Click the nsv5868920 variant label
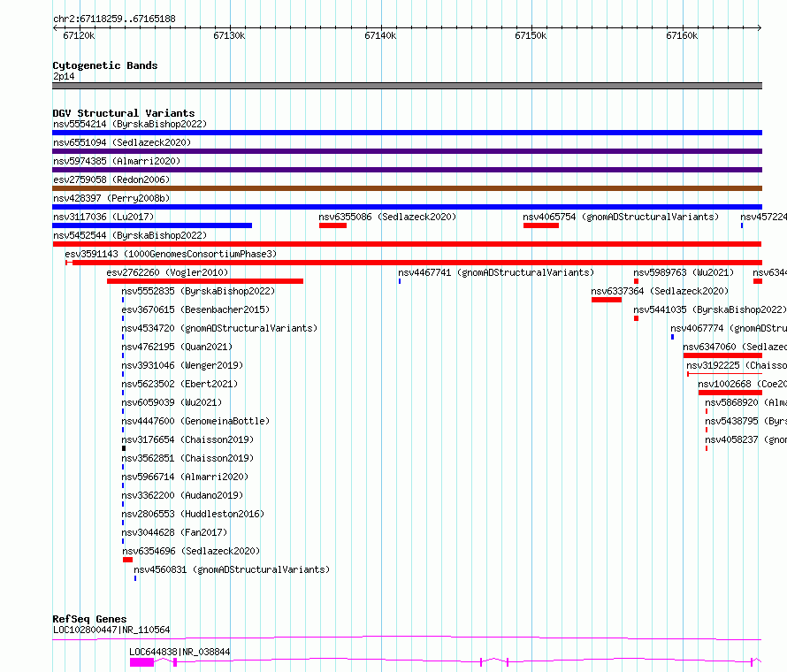The height and width of the screenshot is (672, 787). 745,402
